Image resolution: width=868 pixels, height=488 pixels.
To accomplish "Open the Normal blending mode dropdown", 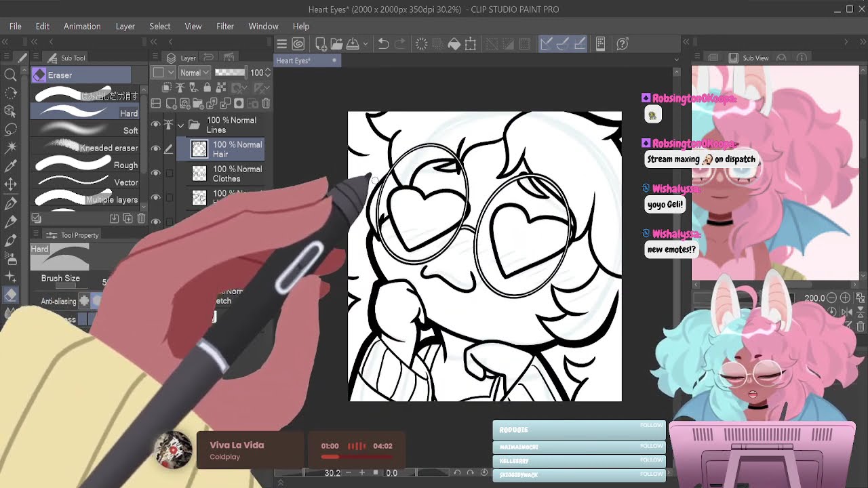I will pos(194,73).
